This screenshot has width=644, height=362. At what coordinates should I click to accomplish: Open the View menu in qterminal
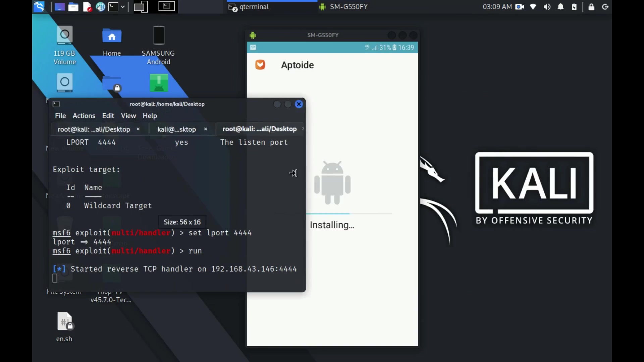(x=128, y=116)
